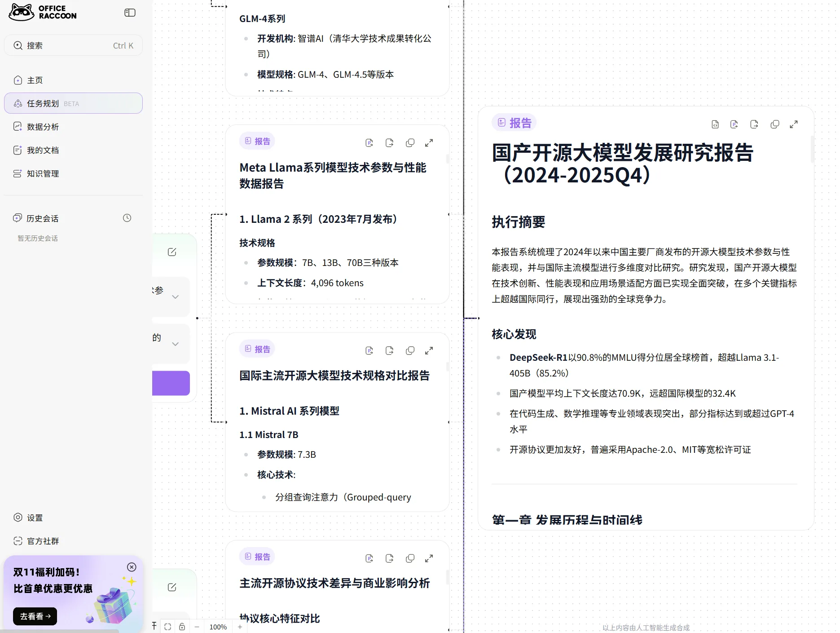The width and height of the screenshot is (840, 633).
Task: Toggle the canvas lock icon
Action: [x=182, y=627]
